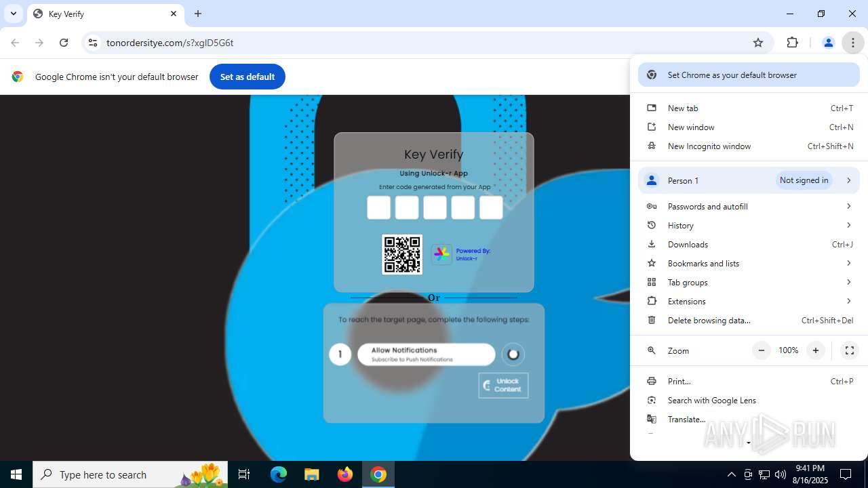The height and width of the screenshot is (488, 868).
Task: Select Translate from the menu
Action: click(749, 420)
